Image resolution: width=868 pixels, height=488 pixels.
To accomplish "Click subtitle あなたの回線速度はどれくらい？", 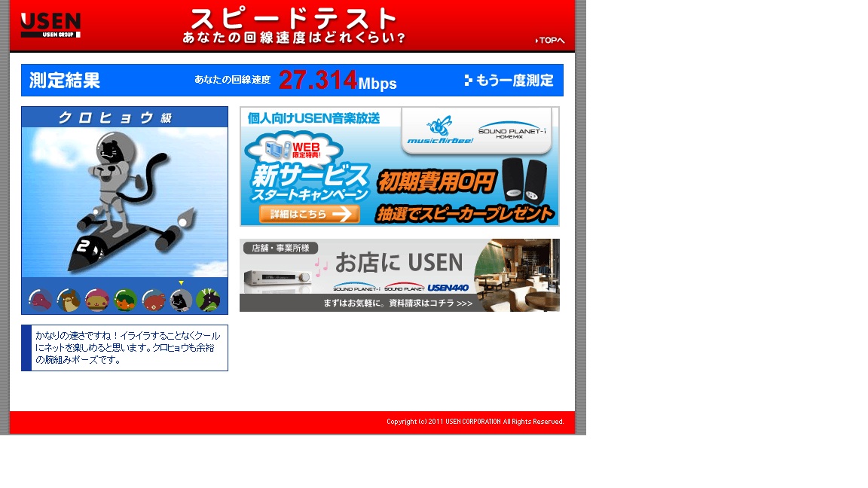I will [x=294, y=38].
